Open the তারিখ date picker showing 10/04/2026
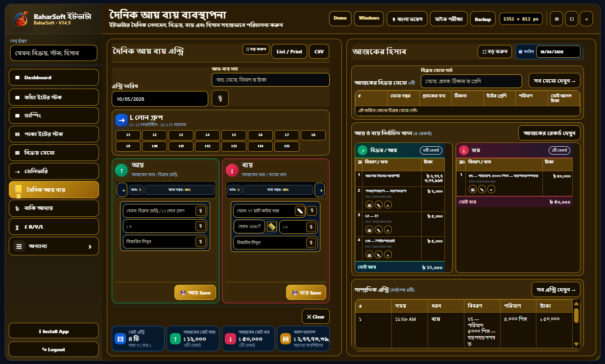Viewport: 605px width, 364px height. coord(558,51)
